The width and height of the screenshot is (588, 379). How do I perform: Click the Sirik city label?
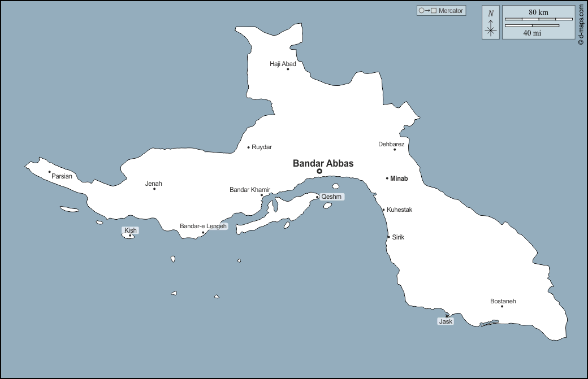point(398,237)
